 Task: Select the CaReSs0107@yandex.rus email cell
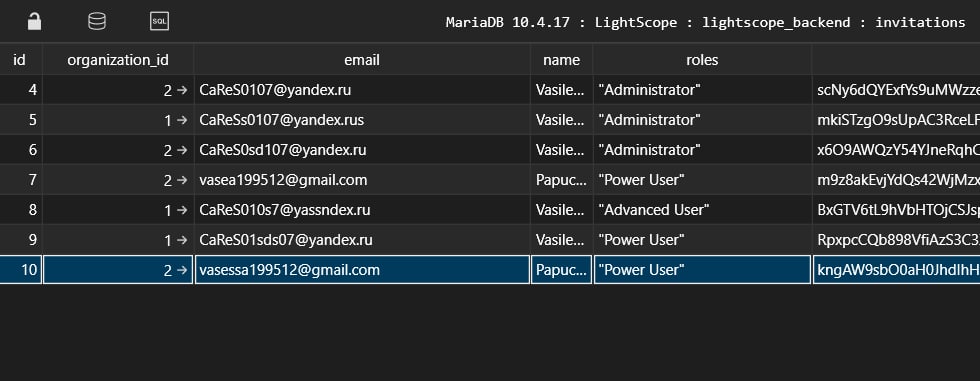tap(362, 120)
